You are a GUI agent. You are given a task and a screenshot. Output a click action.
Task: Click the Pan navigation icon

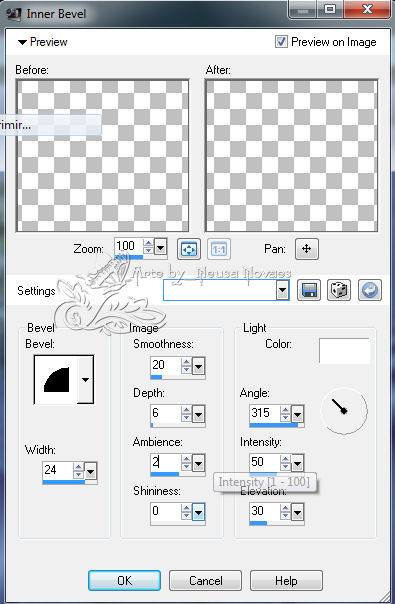[306, 248]
